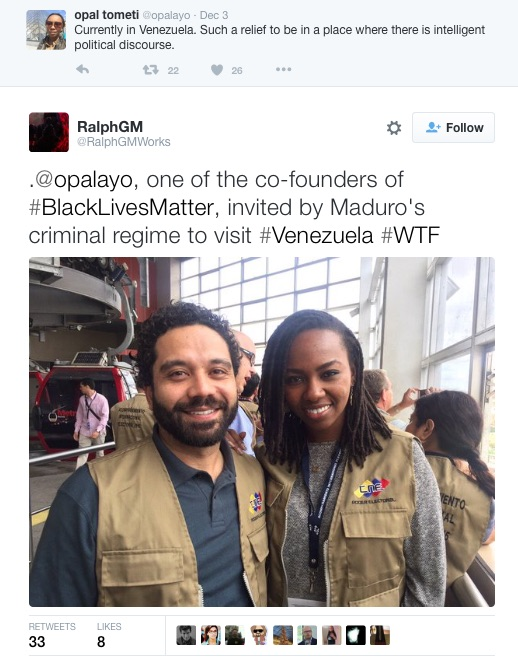Open the gear settings menu beside Follow

394,128
